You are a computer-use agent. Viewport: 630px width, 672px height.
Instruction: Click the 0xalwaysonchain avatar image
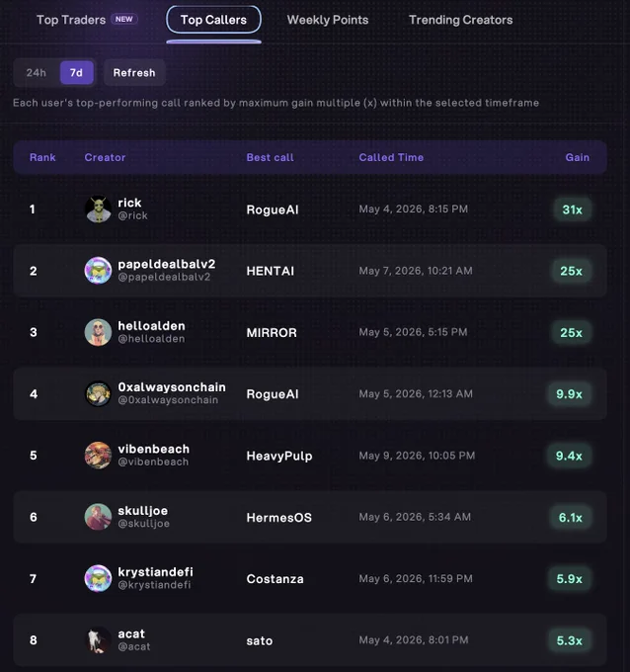(98, 394)
